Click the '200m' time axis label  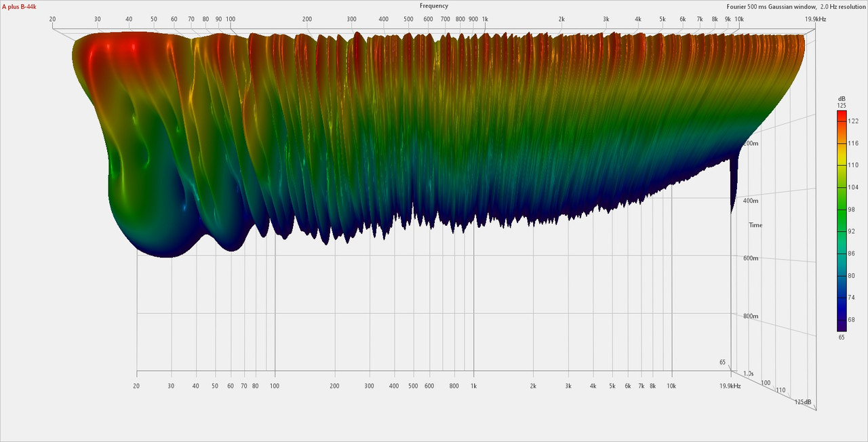click(751, 144)
